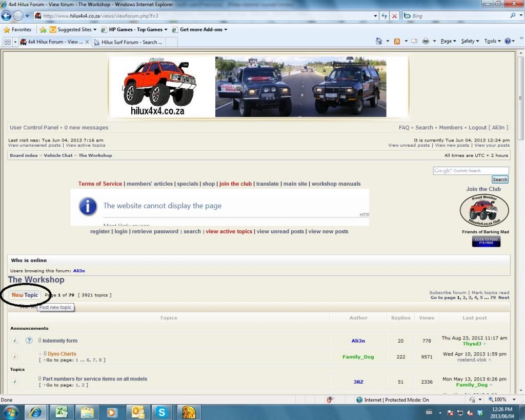Open the Recent Pages dropdown arrow

coord(27,16)
